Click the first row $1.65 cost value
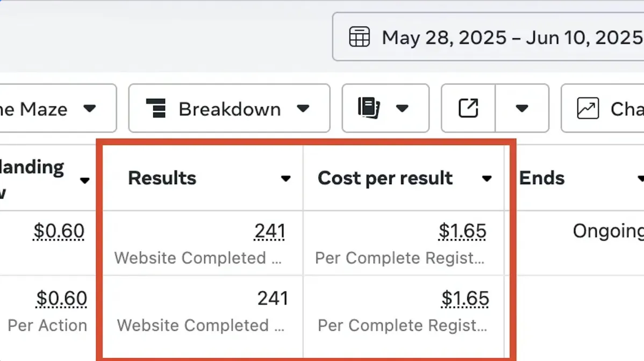644x361 pixels. click(x=462, y=231)
